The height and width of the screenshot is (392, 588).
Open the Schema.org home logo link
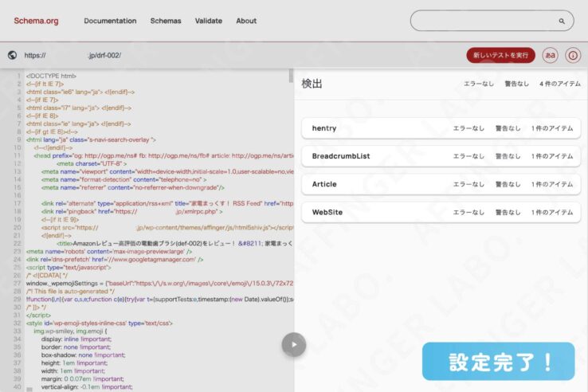(36, 21)
